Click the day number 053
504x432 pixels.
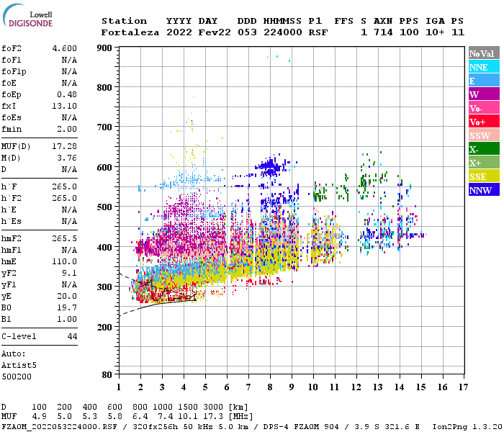coord(247,33)
